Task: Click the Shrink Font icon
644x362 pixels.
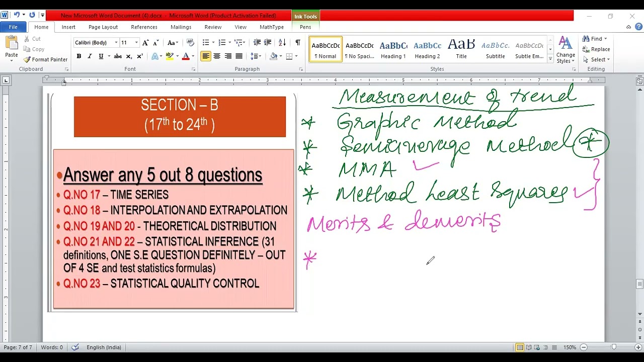Action: pyautogui.click(x=156, y=43)
